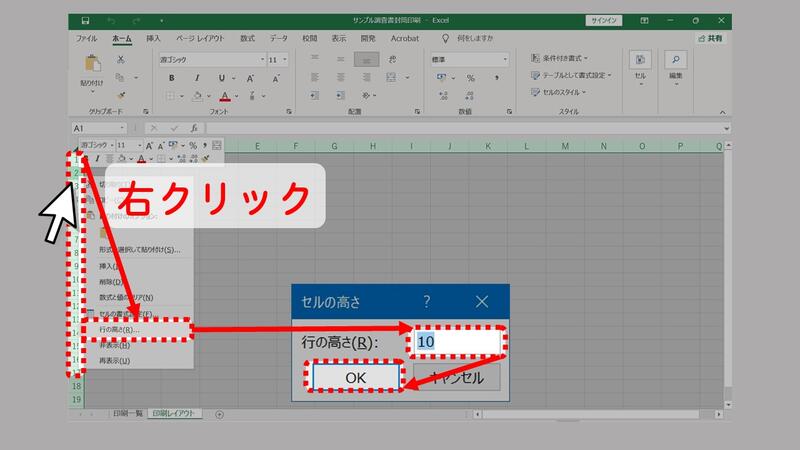
Task: Switch to the 挿入 ribbon tab
Action: point(153,38)
